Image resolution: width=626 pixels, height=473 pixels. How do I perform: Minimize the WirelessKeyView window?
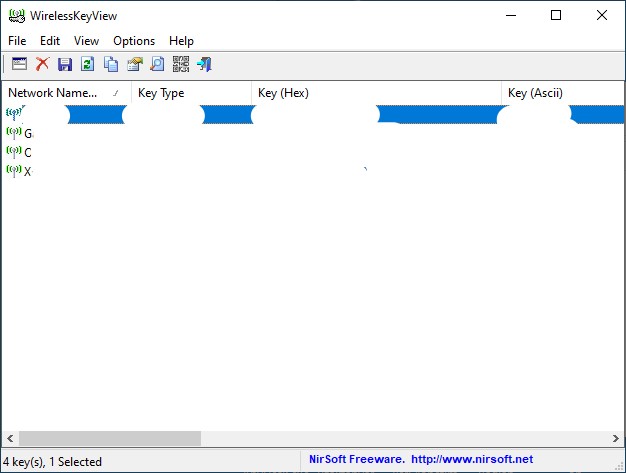[511, 15]
